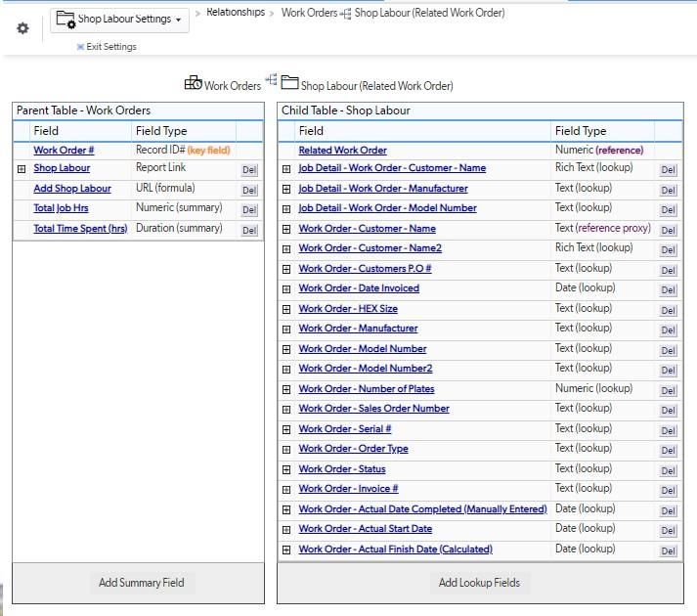Open the Total Job Hrs field
Image resolution: width=697 pixels, height=616 pixels.
click(x=61, y=207)
